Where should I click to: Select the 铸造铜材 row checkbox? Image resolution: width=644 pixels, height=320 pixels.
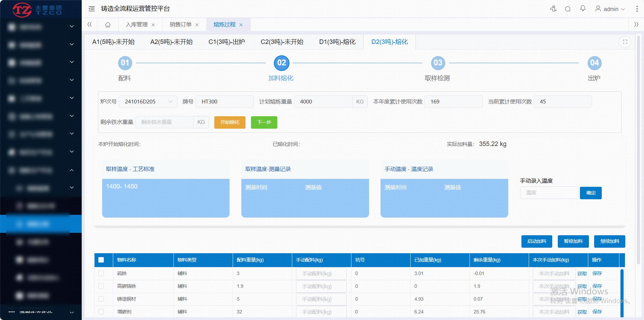coord(101,299)
